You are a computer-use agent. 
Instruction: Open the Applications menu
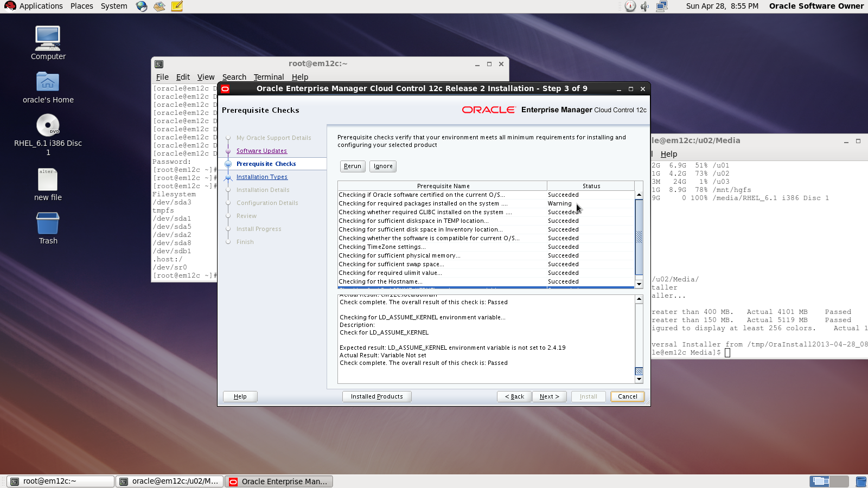click(x=35, y=6)
